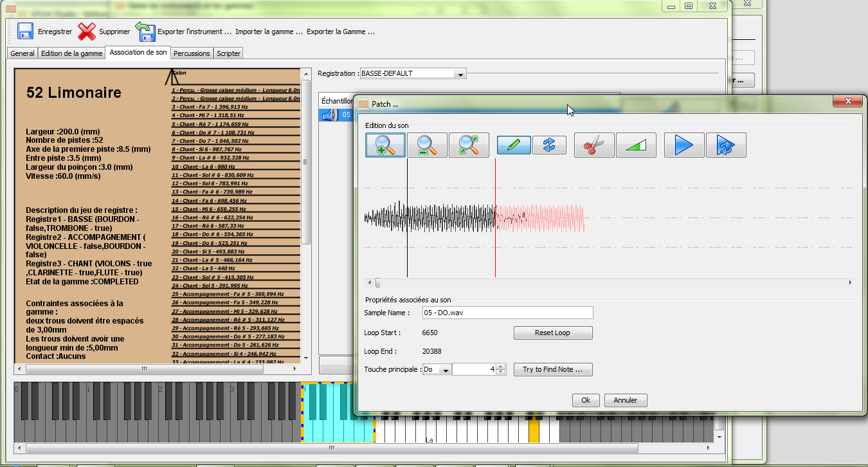Screen dimensions: 868x467
Task: Cancel the Patch dialog with Annuler
Action: 626,400
